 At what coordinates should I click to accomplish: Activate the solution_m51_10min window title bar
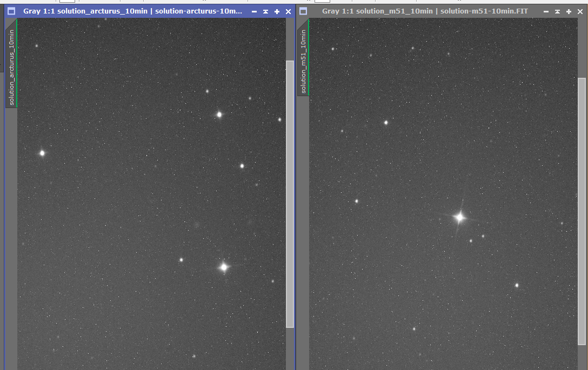point(422,11)
